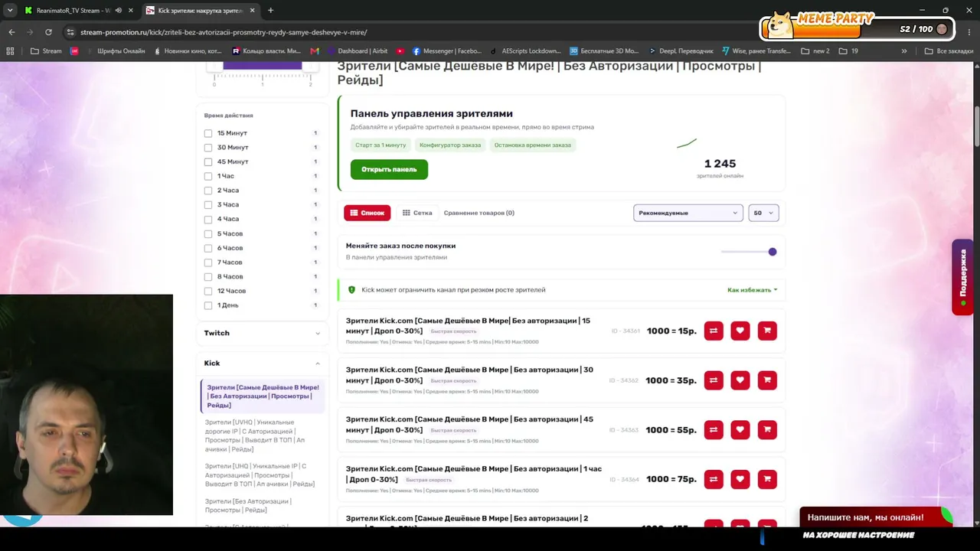980x551 pixels.
Task: Open the Все закладки folder
Action: 949,51
